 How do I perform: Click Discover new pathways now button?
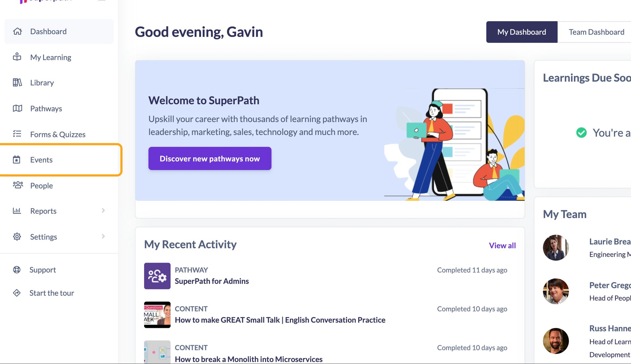tap(209, 158)
